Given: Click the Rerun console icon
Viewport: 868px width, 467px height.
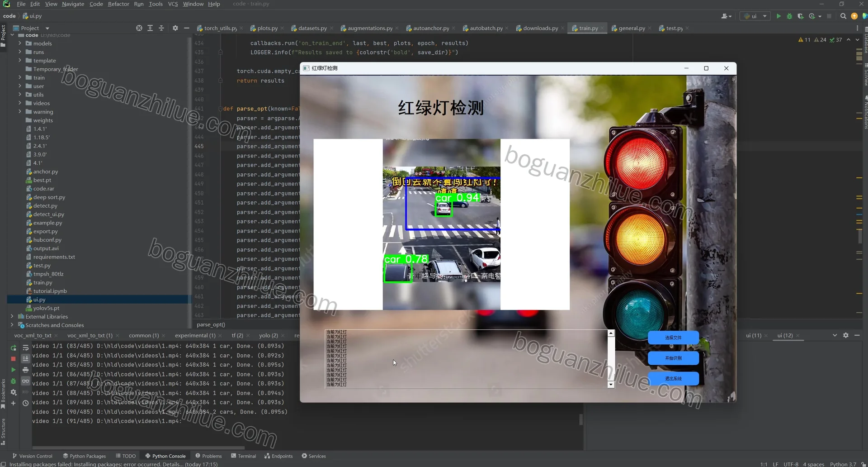Looking at the screenshot, I should point(14,348).
